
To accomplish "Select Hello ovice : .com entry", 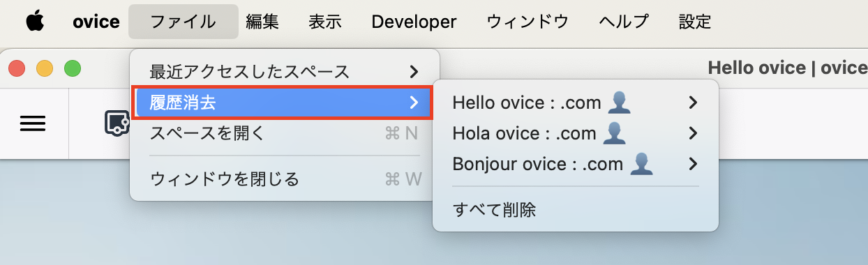I will pos(576,103).
